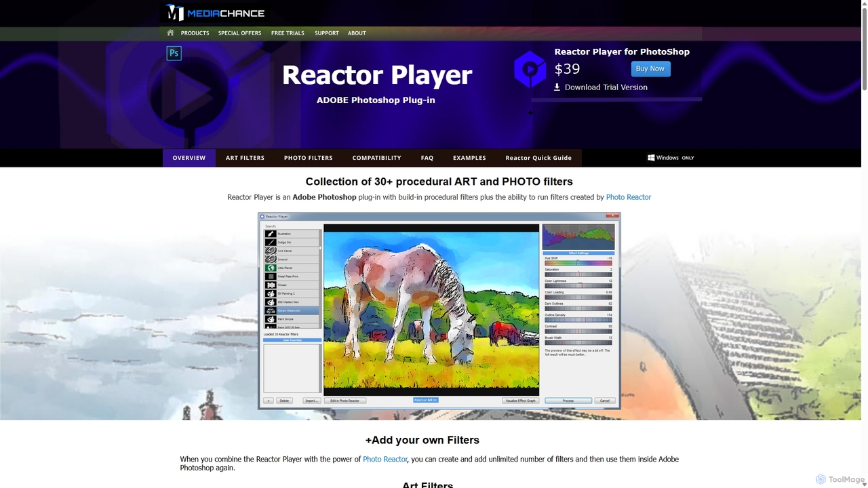Screen dimensions: 868x488
Task: Adjust the Dark Outlines slider
Action: 578,308
